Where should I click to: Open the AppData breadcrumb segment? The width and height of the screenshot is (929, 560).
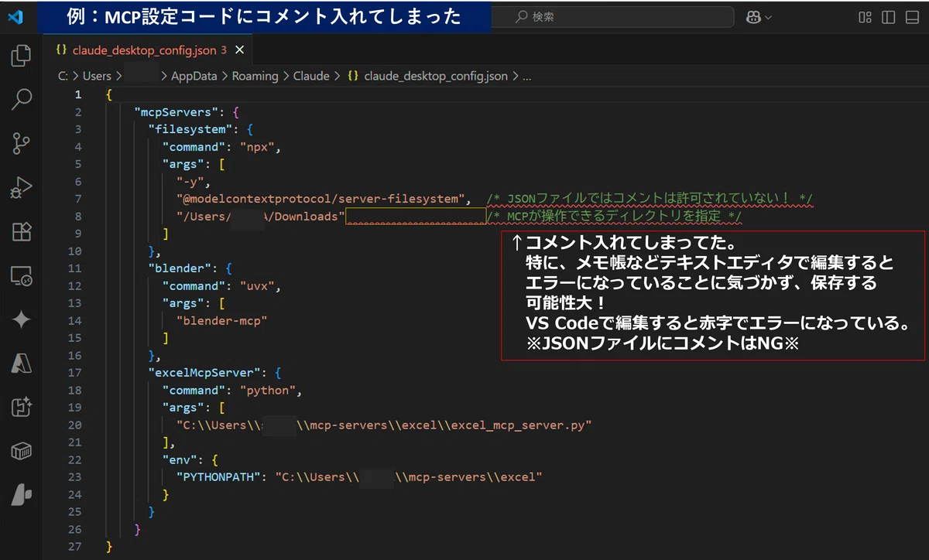click(x=194, y=76)
